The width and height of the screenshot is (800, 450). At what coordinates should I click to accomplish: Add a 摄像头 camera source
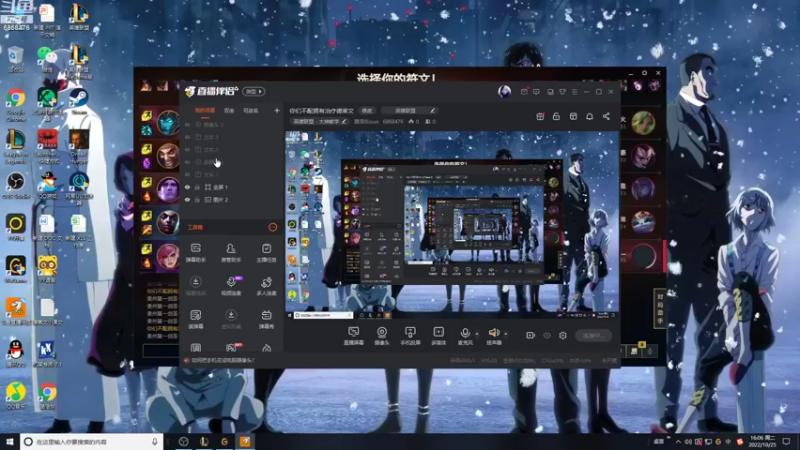coord(382,336)
